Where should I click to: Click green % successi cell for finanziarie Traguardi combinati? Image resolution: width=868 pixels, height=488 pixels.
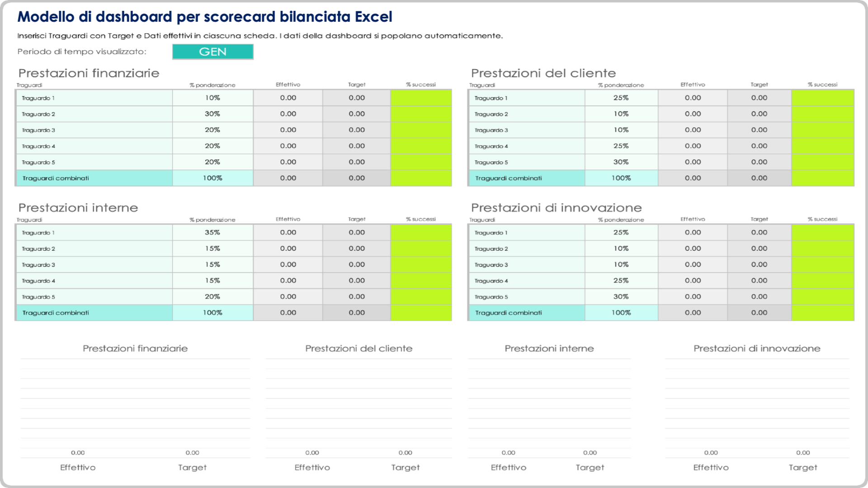[x=421, y=178]
